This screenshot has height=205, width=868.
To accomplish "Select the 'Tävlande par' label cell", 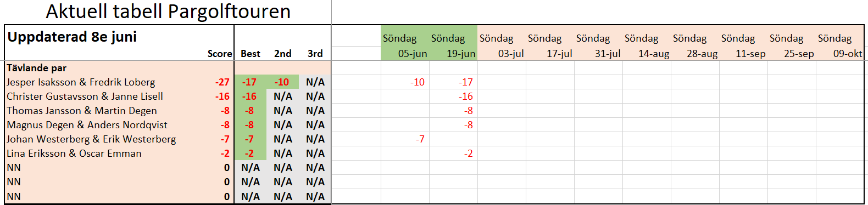I will point(36,68).
